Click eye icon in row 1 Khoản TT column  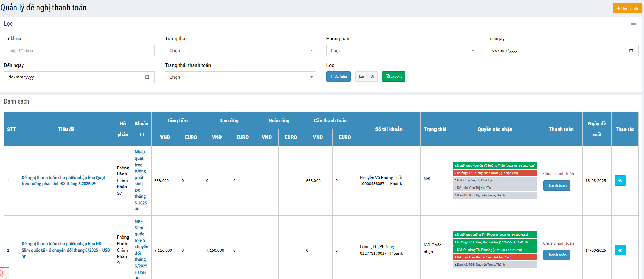point(137,209)
